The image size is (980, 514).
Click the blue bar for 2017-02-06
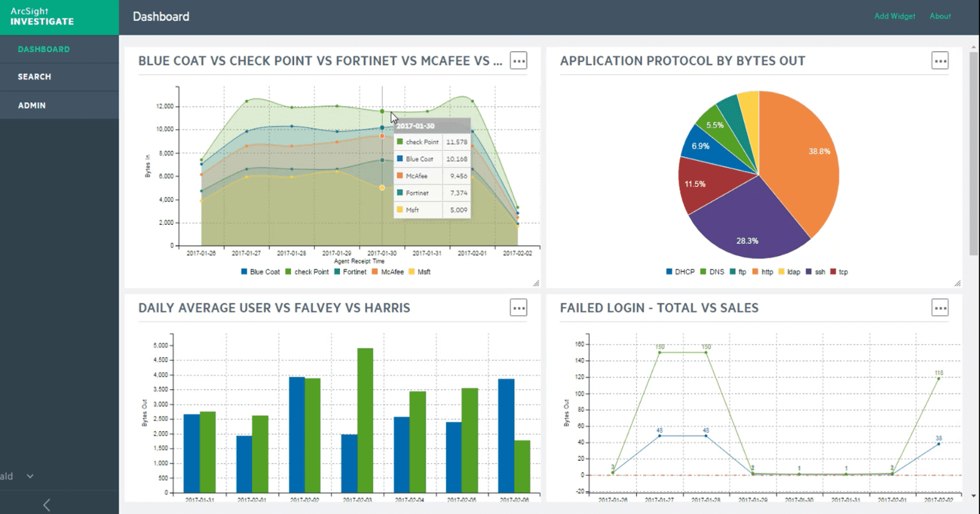point(506,436)
